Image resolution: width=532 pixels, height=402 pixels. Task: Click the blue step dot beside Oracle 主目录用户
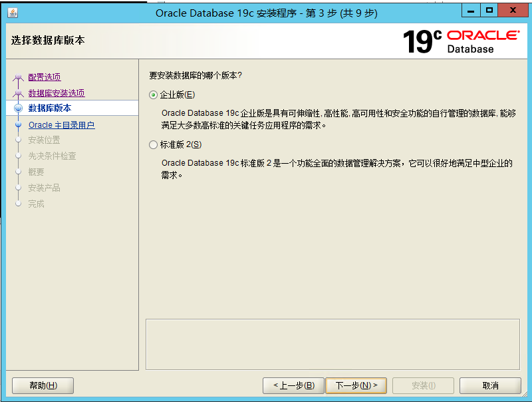(x=19, y=124)
